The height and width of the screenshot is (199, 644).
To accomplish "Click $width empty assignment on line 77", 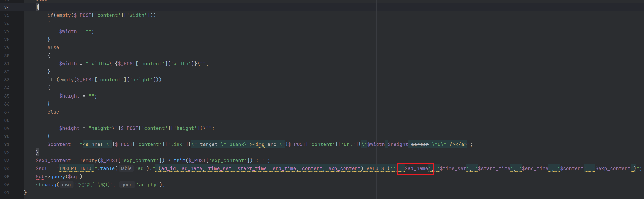I will click(68, 32).
